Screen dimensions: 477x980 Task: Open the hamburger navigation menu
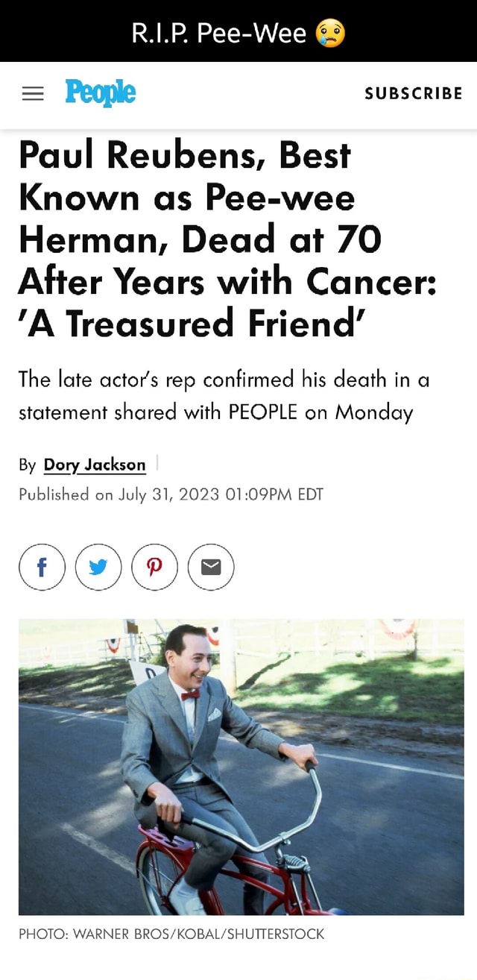pos(33,92)
